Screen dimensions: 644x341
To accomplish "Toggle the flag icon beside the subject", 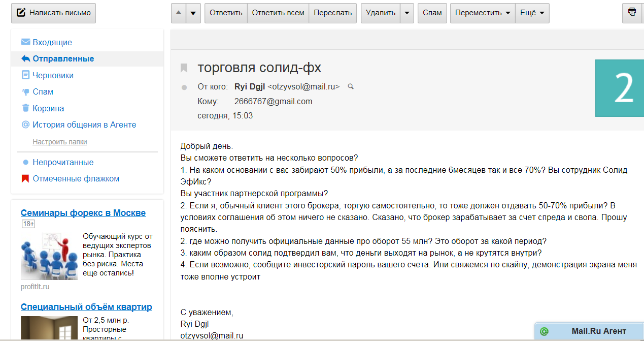I will click(x=184, y=68).
